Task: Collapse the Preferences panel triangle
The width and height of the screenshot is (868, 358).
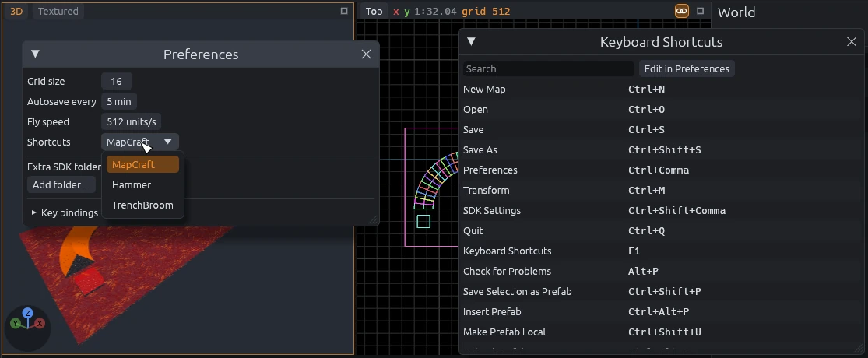Action: click(36, 54)
